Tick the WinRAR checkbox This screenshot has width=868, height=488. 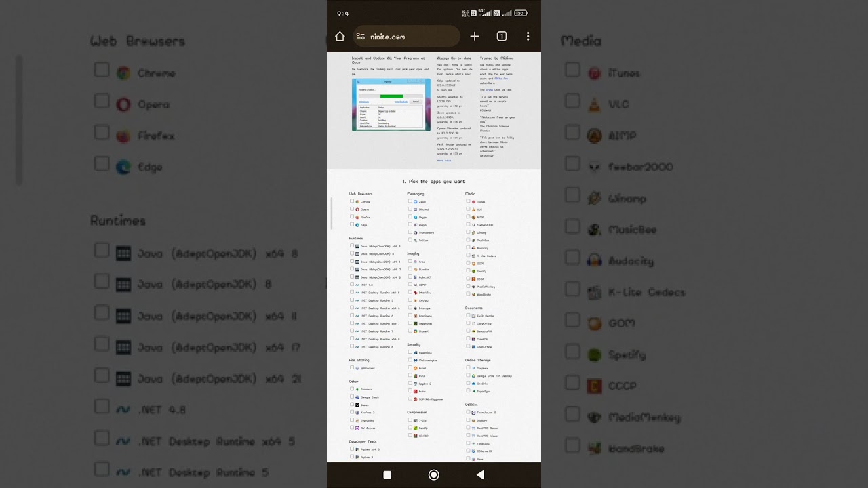click(410, 436)
